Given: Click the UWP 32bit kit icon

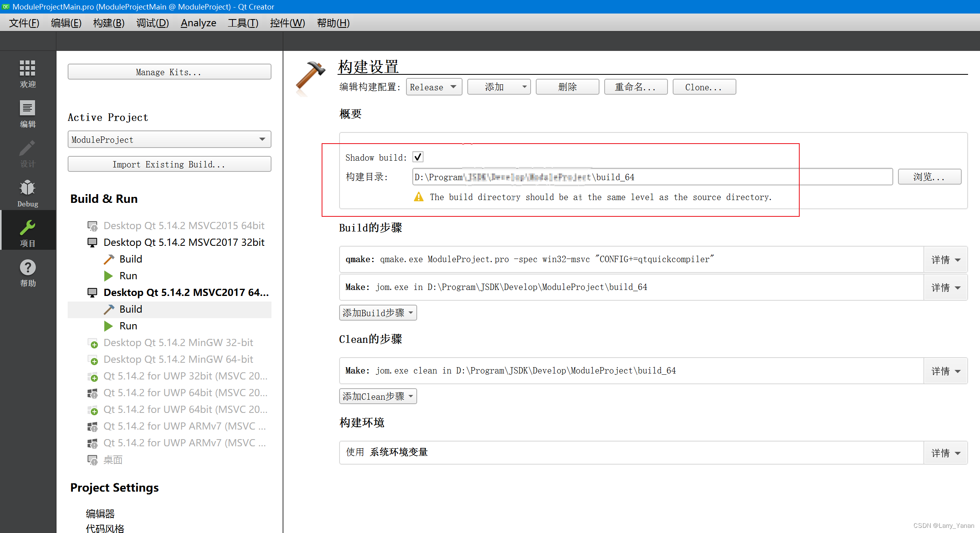Looking at the screenshot, I should click(92, 376).
